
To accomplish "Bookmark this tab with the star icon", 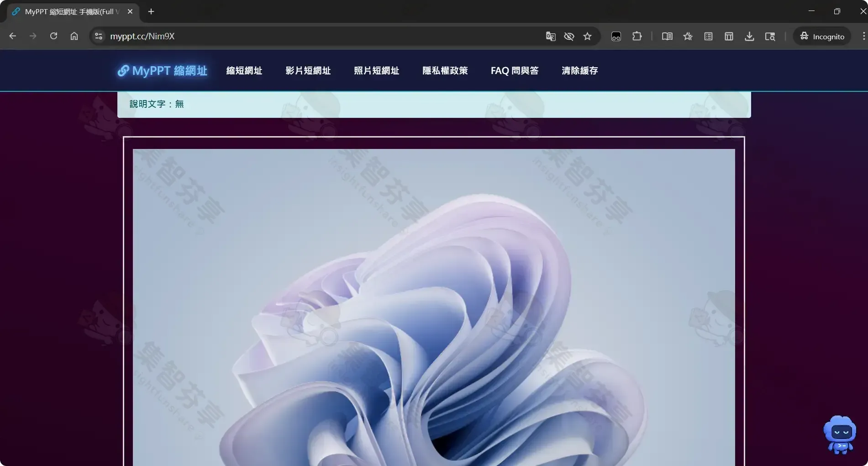I will click(x=587, y=36).
